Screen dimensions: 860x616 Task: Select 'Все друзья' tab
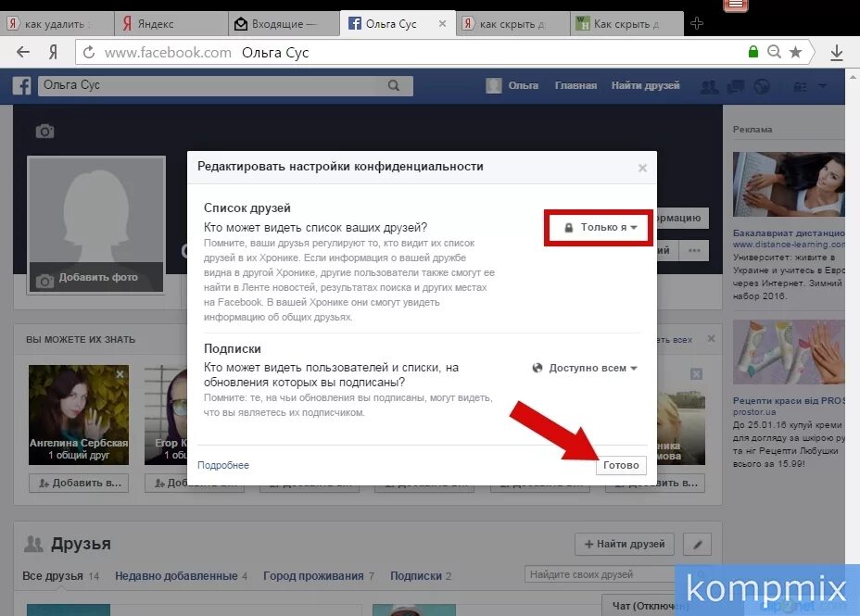coord(60,576)
